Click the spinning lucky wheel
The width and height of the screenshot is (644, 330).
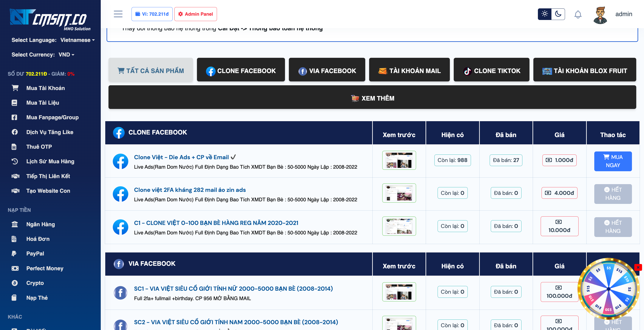[x=608, y=289]
